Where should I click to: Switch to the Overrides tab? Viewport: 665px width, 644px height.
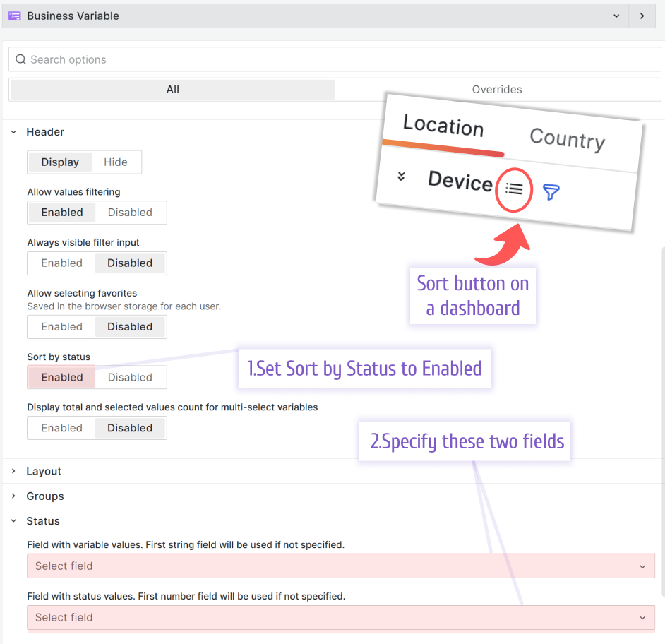497,89
